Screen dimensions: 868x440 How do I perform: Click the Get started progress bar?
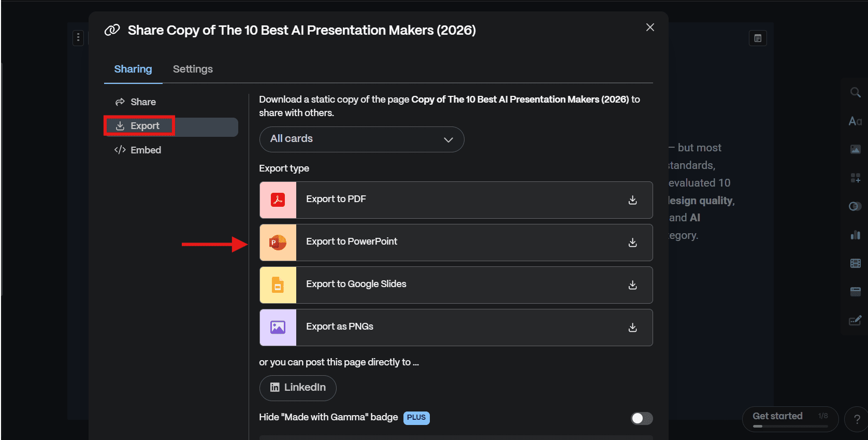(x=790, y=426)
